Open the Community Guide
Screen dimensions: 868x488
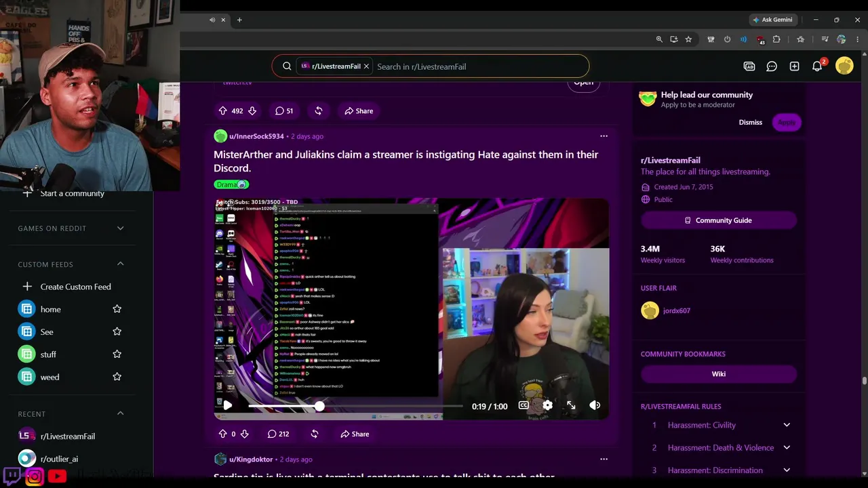[718, 220]
